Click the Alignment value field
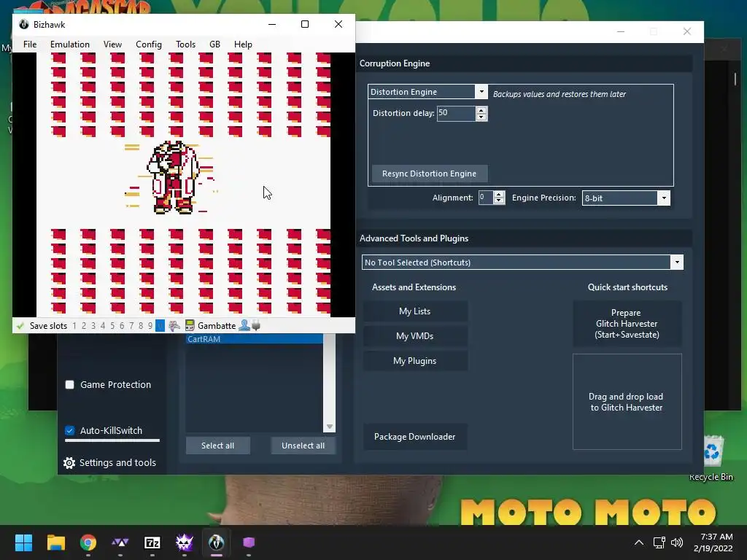This screenshot has width=747, height=560. tap(486, 198)
